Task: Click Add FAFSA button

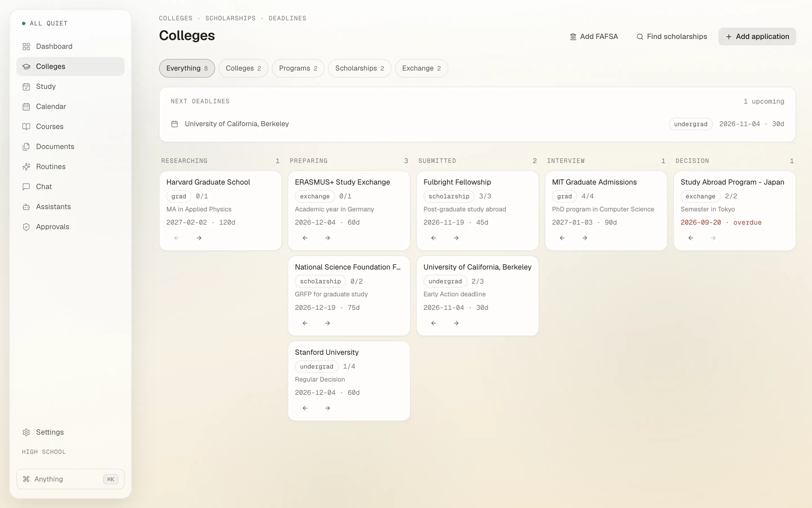Action: (593, 37)
